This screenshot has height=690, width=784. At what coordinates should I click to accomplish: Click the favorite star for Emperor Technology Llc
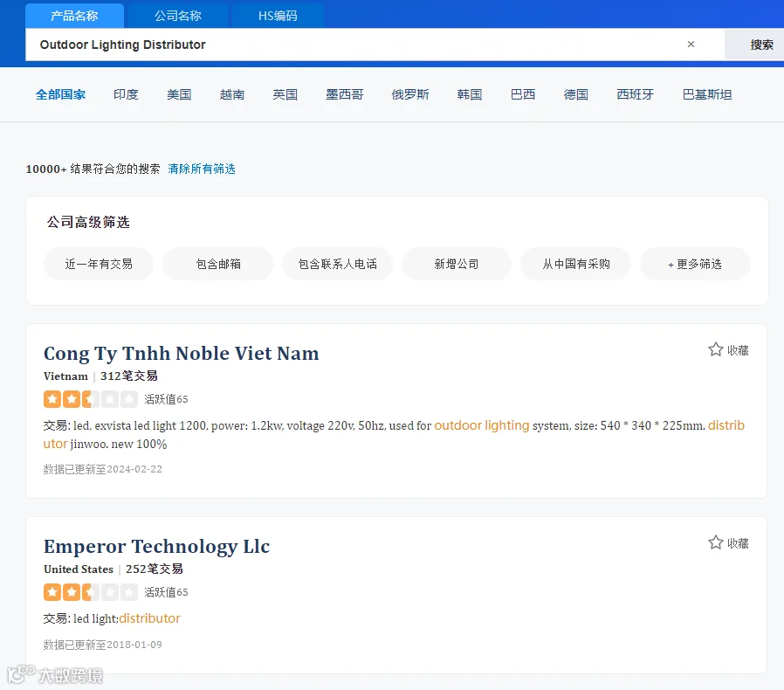tap(716, 543)
